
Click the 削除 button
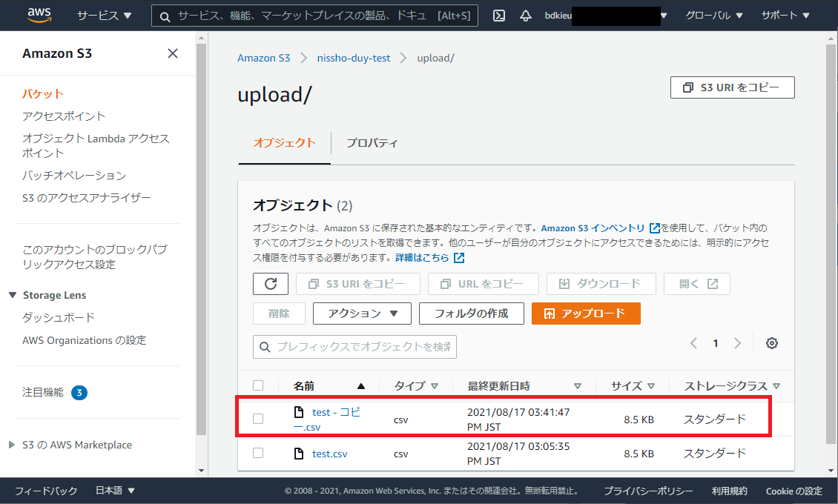(x=279, y=314)
